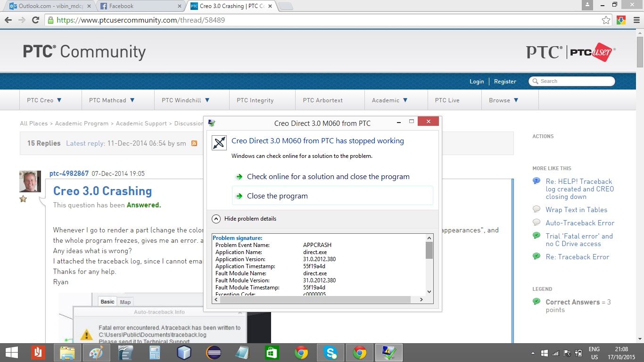Image resolution: width=644 pixels, height=362 pixels.
Task: Reload the page with the refresh icon
Action: (x=35, y=20)
